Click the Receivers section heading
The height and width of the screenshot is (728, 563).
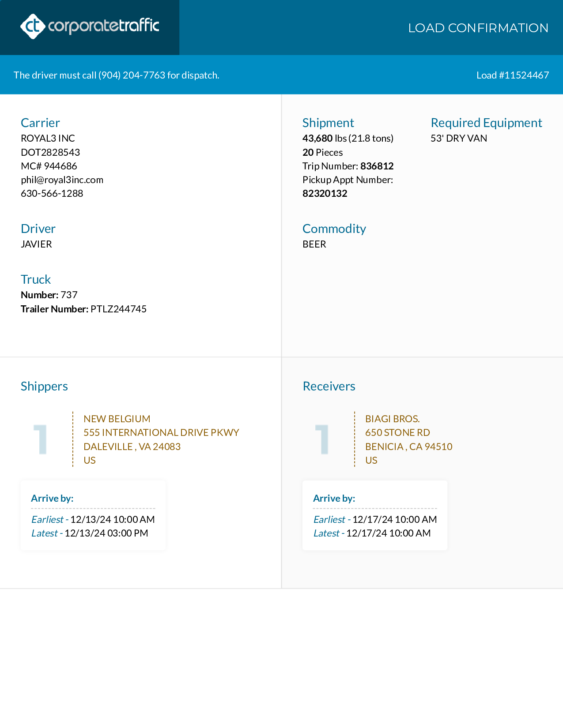click(x=329, y=386)
